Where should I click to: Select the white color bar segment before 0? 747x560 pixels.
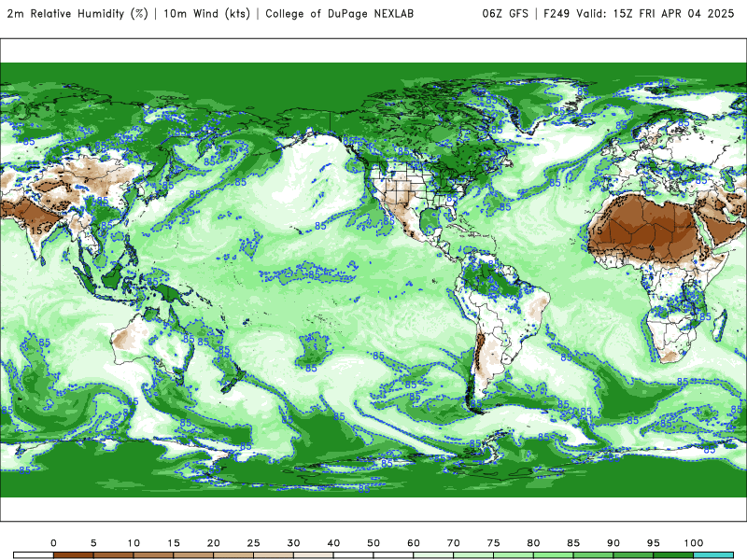click(34, 555)
